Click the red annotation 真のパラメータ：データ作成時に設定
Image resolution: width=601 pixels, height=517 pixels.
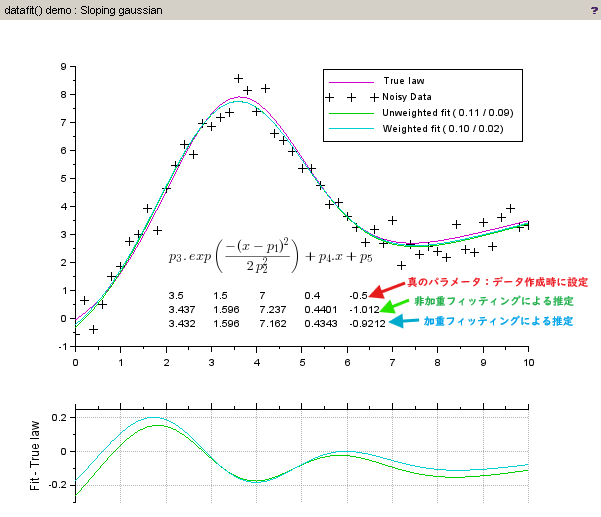(x=497, y=284)
